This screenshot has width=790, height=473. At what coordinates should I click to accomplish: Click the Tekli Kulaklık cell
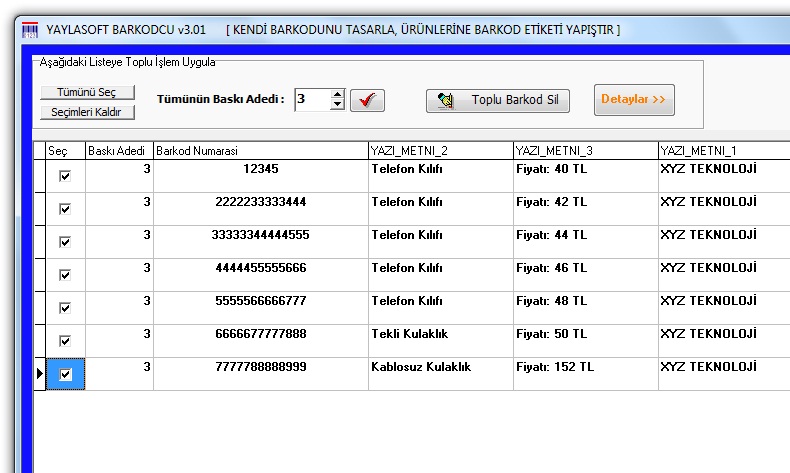click(441, 341)
